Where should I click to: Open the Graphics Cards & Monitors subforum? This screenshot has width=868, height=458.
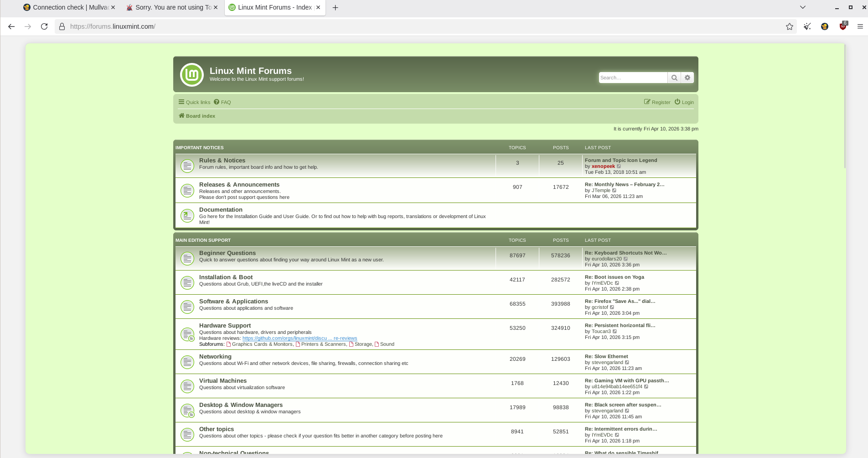[262, 344]
